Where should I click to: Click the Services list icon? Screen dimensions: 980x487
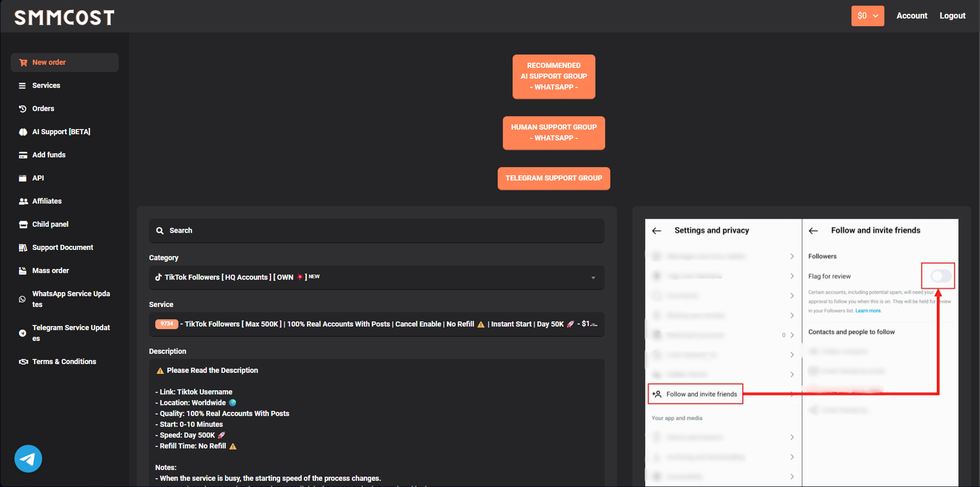[23, 85]
